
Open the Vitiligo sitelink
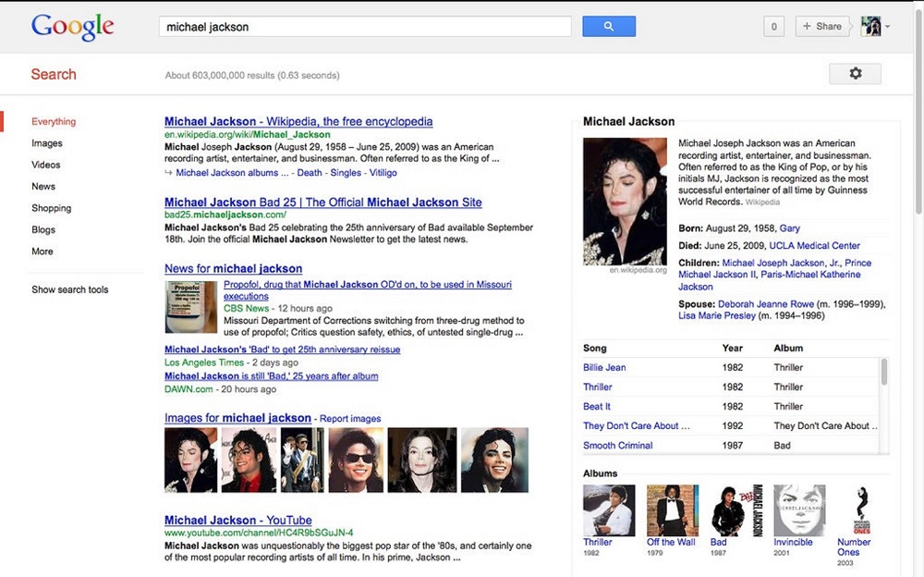(x=383, y=173)
